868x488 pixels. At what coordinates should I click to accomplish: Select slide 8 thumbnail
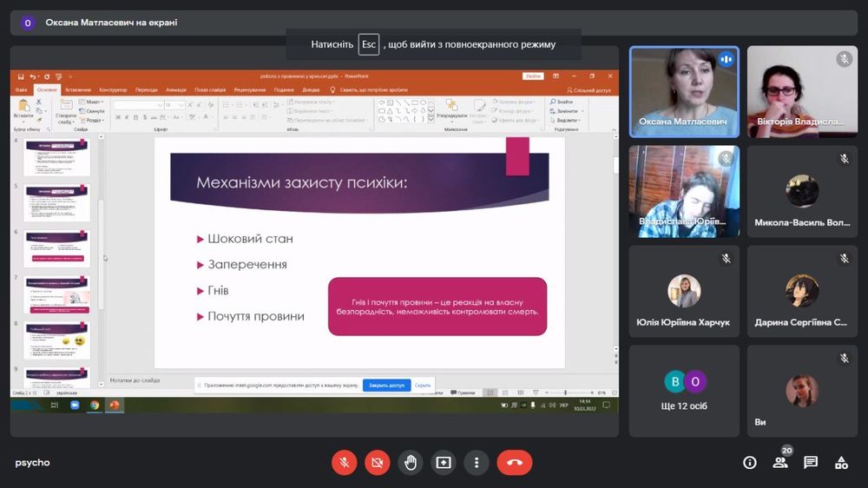(56, 340)
